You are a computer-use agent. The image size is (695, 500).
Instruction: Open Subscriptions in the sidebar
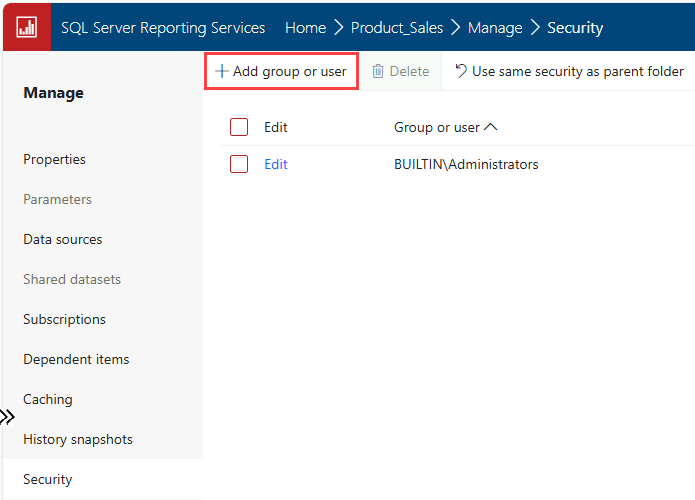pos(64,319)
